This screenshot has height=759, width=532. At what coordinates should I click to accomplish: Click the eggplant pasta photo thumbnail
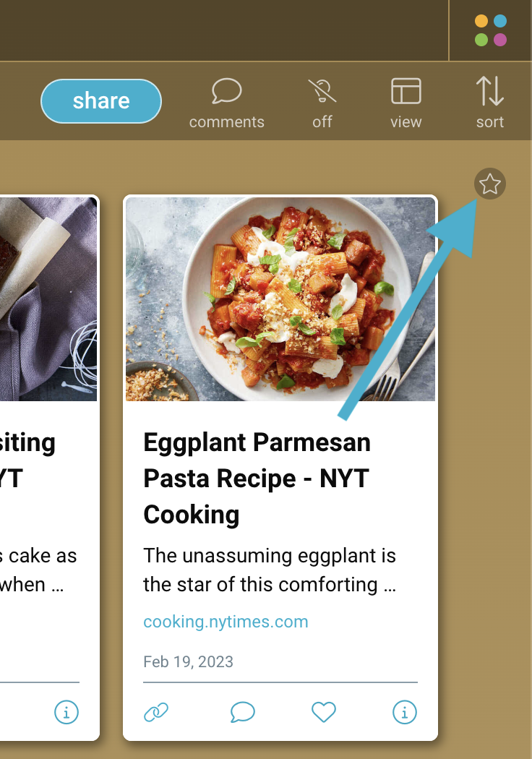tap(280, 299)
